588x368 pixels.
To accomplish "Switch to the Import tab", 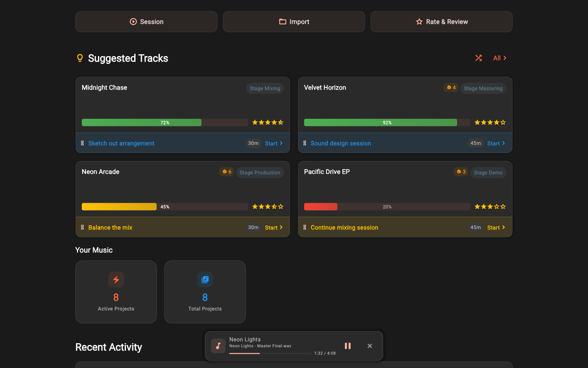I will pos(294,21).
